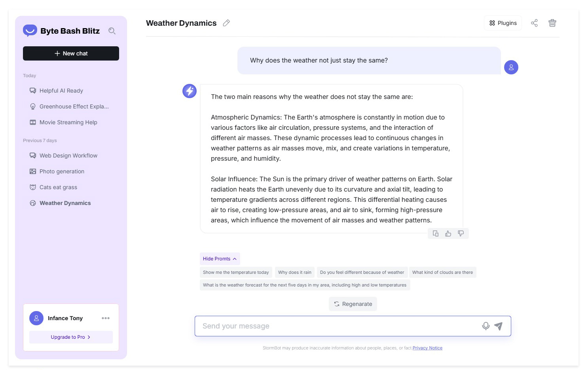
Task: Give the response a thumbs down
Action: click(x=461, y=233)
